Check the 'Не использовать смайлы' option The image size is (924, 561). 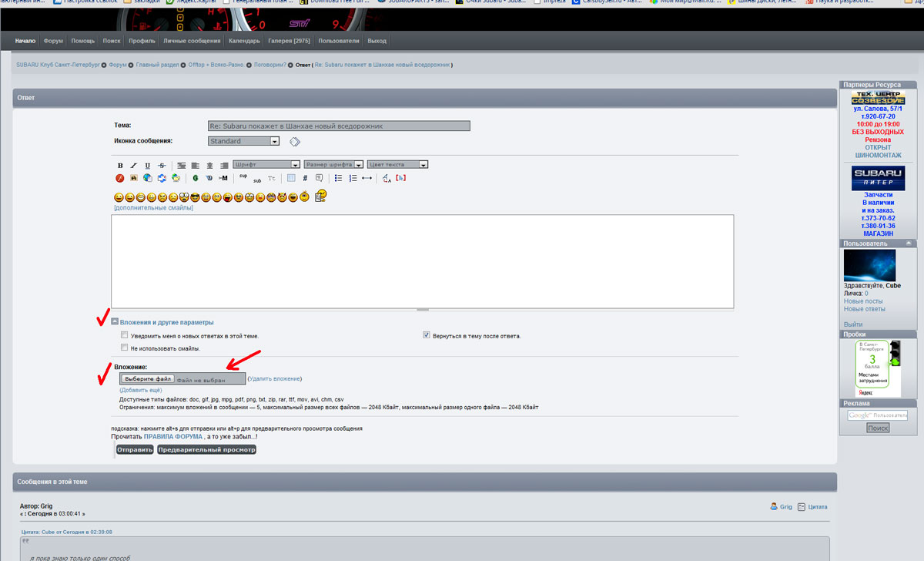click(124, 348)
